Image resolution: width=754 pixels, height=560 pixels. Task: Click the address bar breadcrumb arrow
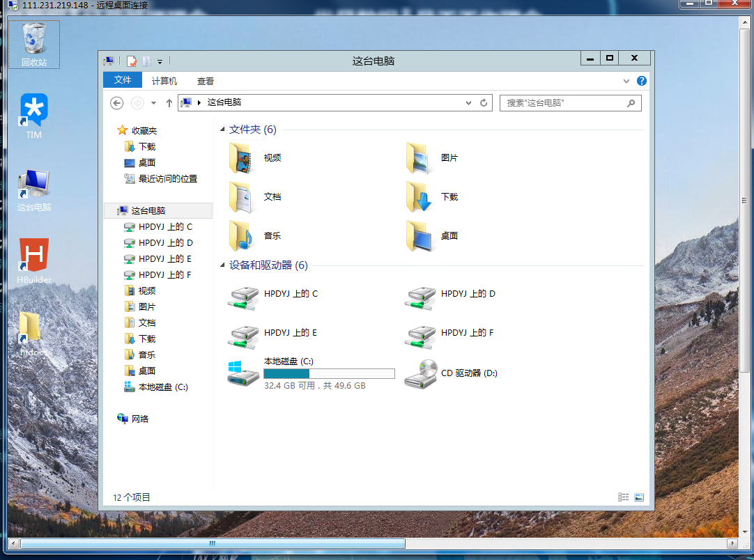199,103
